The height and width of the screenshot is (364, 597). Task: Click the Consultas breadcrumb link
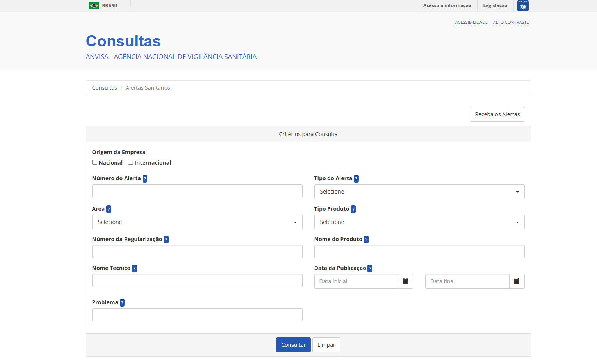(104, 88)
